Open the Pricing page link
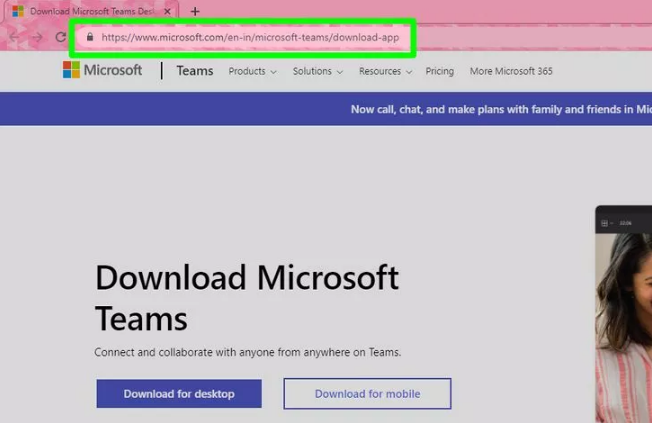This screenshot has width=652, height=423. [440, 71]
